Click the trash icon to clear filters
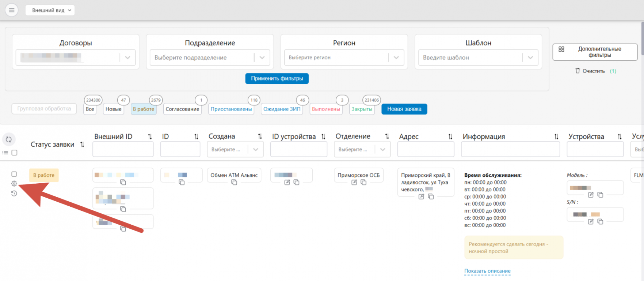Viewport: 644px width, 281px height. (x=578, y=71)
